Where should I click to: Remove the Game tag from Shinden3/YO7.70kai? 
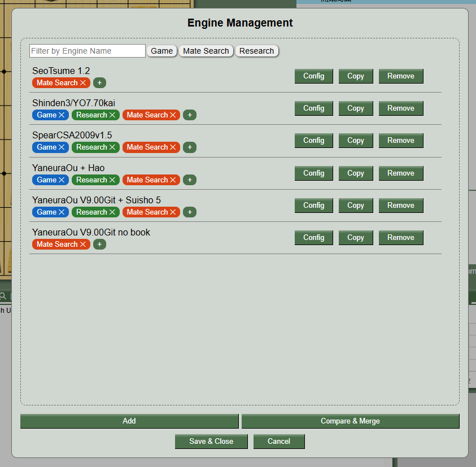62,115
